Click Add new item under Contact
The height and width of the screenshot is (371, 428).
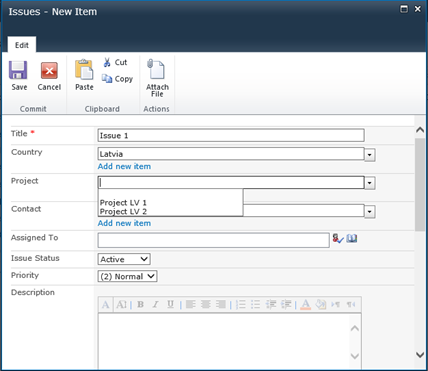(x=124, y=223)
